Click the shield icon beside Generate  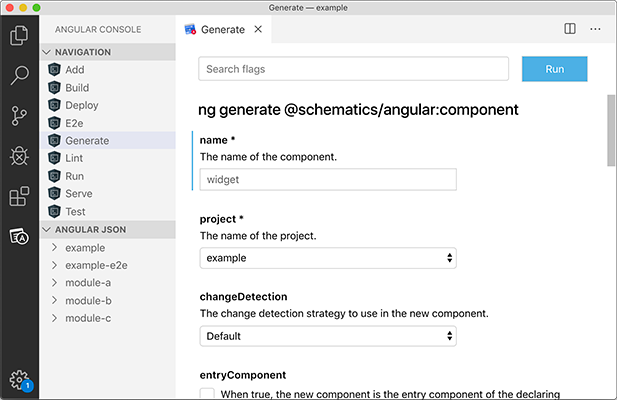tap(54, 140)
